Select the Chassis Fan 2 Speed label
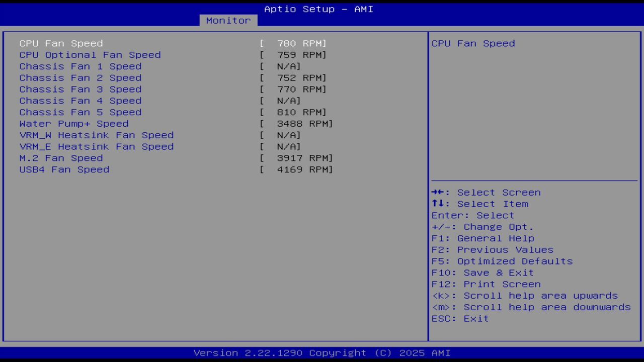The height and width of the screenshot is (362, 644). [80, 78]
